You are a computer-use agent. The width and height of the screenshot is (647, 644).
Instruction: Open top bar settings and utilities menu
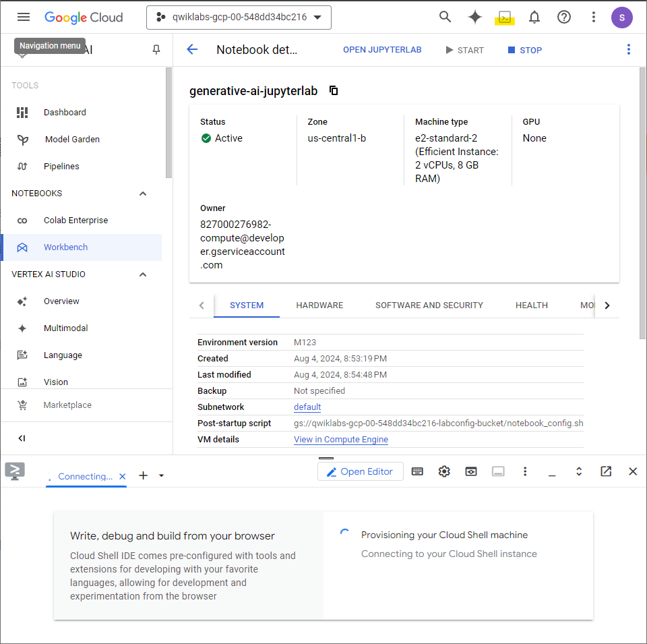coord(593,17)
